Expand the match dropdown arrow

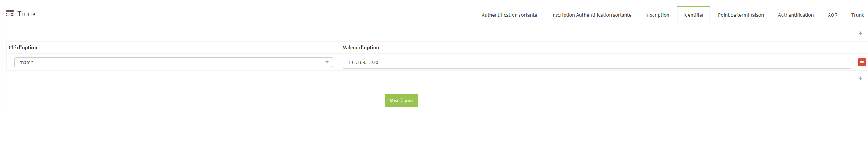click(x=327, y=62)
